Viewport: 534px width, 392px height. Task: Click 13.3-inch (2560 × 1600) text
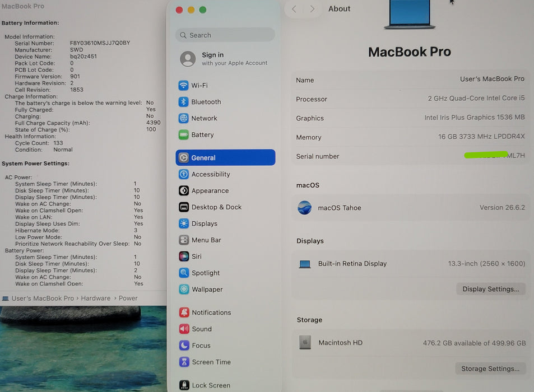coord(486,263)
